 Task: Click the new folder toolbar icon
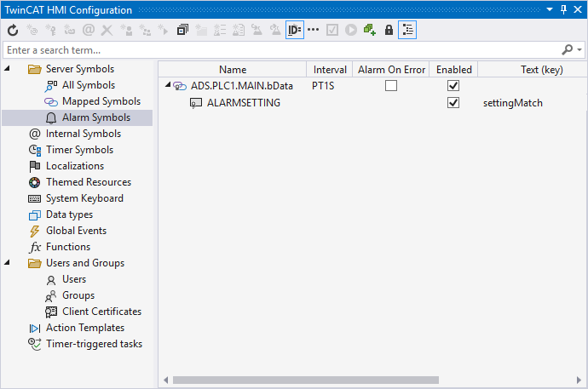[201, 30]
